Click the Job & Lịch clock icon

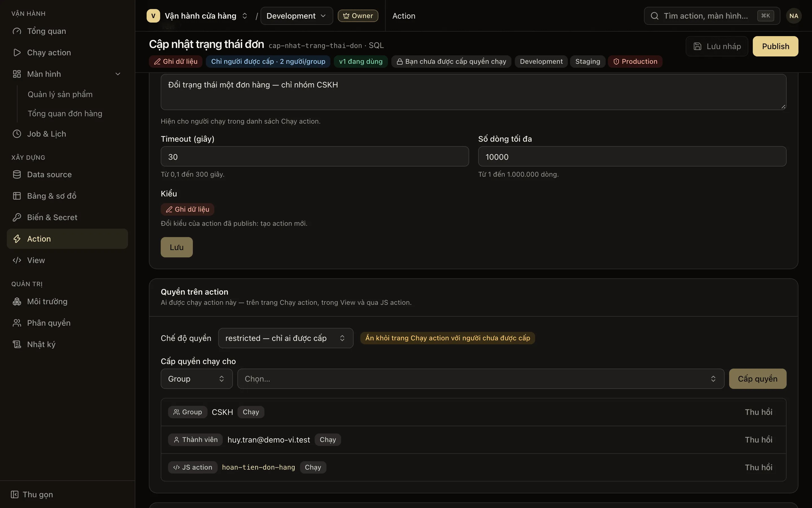(x=17, y=134)
